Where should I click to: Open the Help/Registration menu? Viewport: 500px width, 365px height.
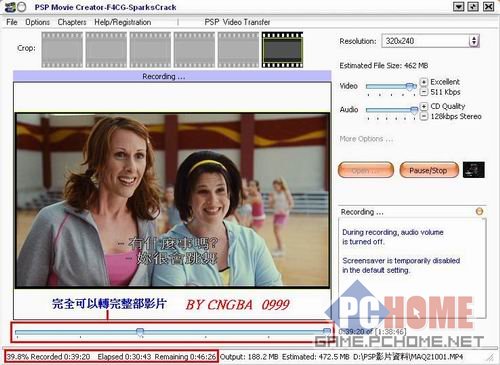122,22
